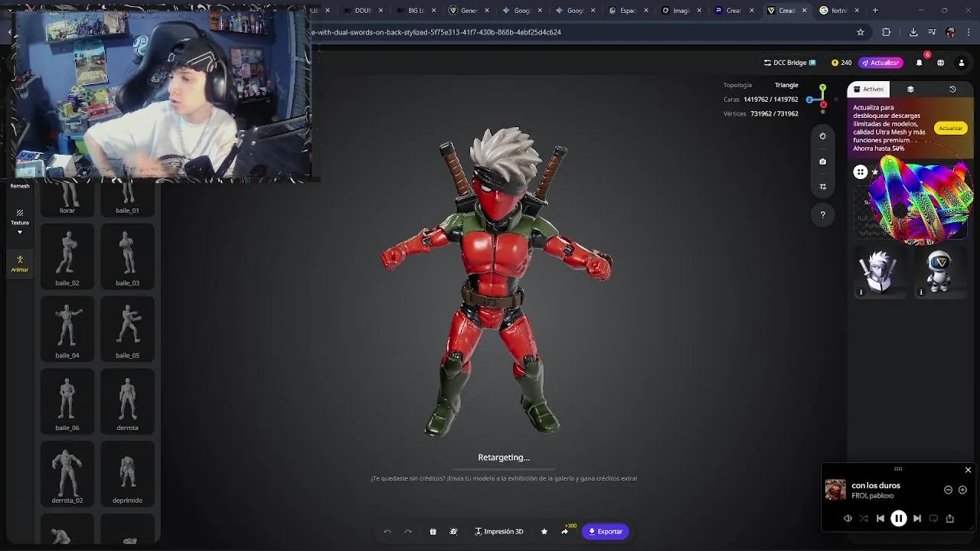Select the derrota_02 animation

67,474
